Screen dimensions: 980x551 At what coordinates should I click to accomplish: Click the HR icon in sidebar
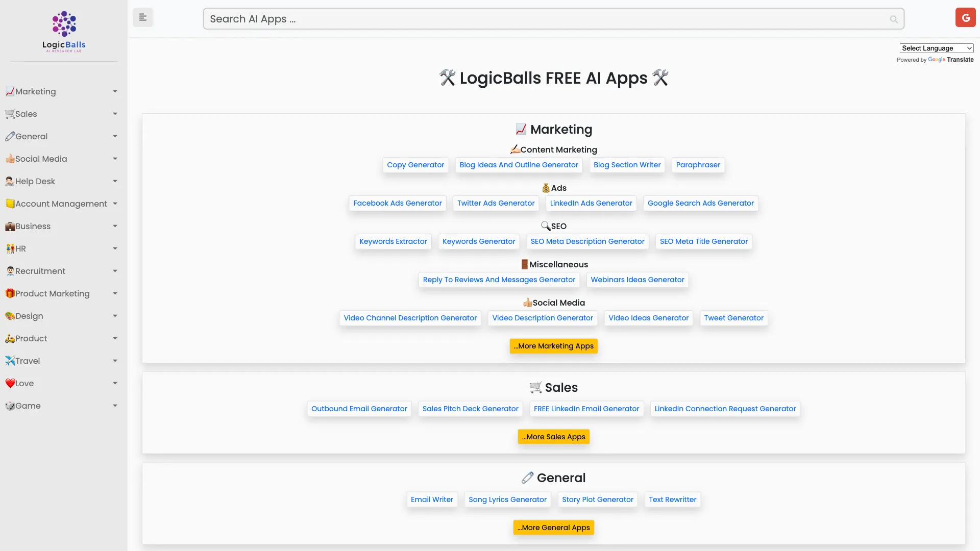tap(9, 248)
